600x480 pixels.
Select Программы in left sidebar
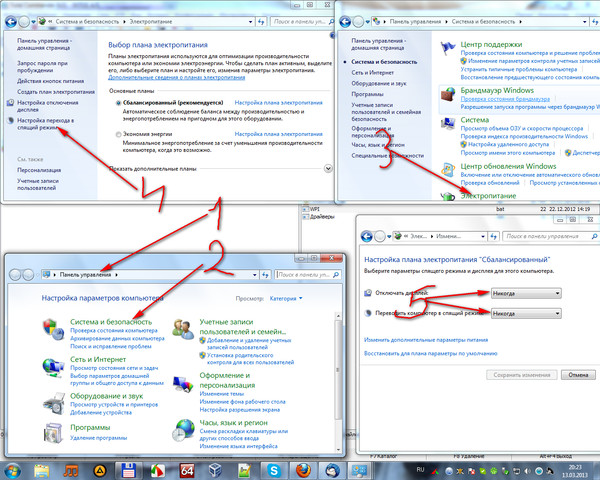pos(367,94)
